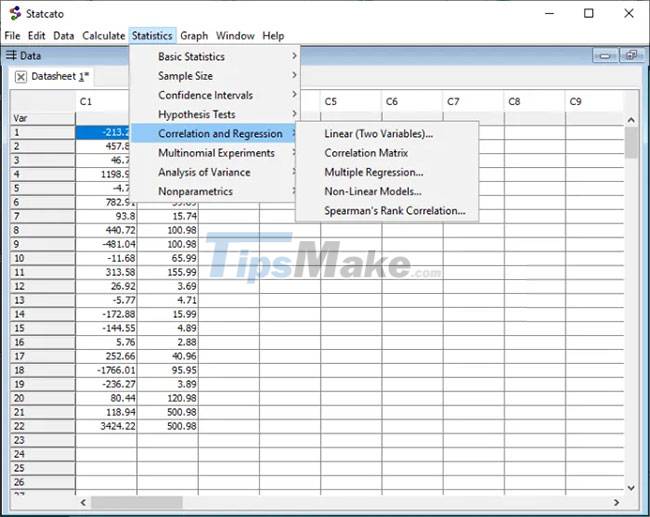
Task: Select Correlation and Regression menu entry
Action: (x=214, y=133)
